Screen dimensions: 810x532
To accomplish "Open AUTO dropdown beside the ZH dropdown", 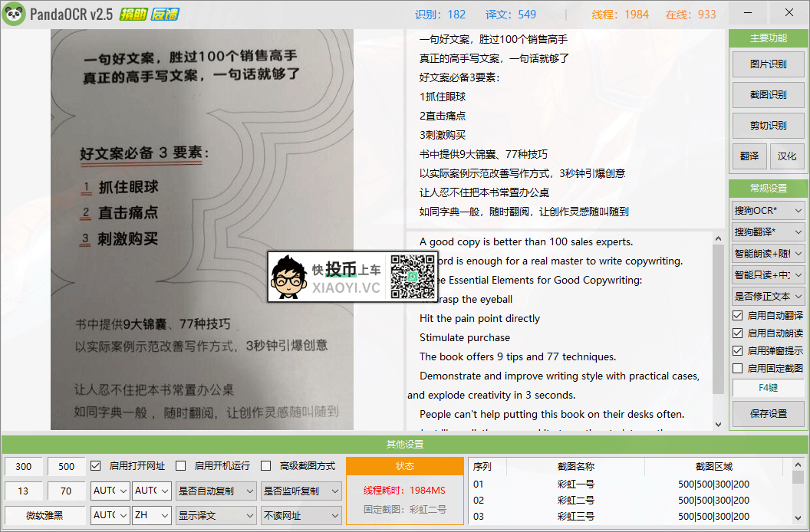I will click(x=110, y=515).
